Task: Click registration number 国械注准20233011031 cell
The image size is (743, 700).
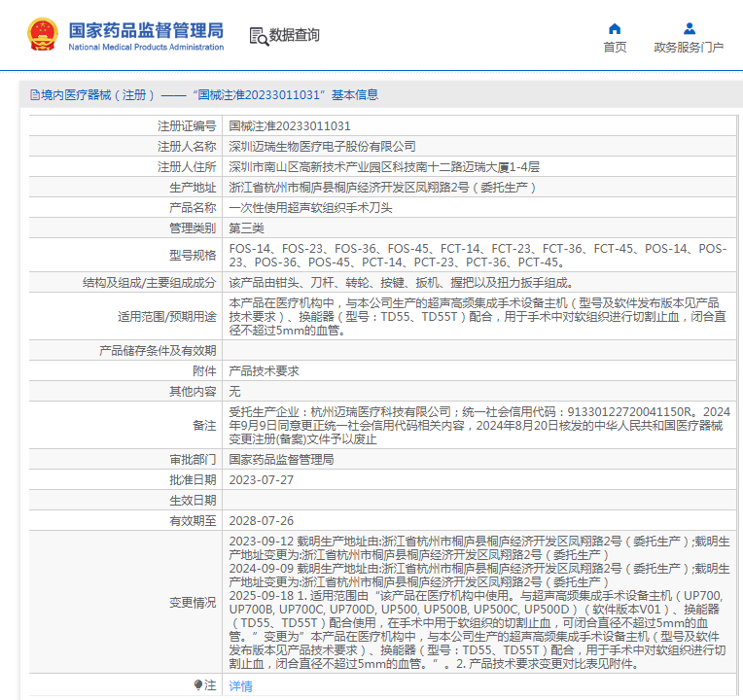Action: [x=290, y=126]
